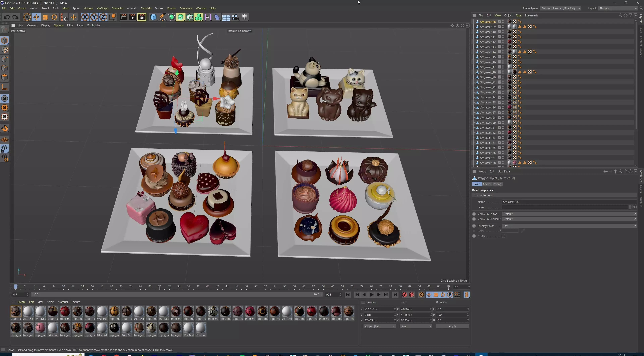This screenshot has height=356, width=644.
Task: Add a Camera object
Action: pos(235,17)
